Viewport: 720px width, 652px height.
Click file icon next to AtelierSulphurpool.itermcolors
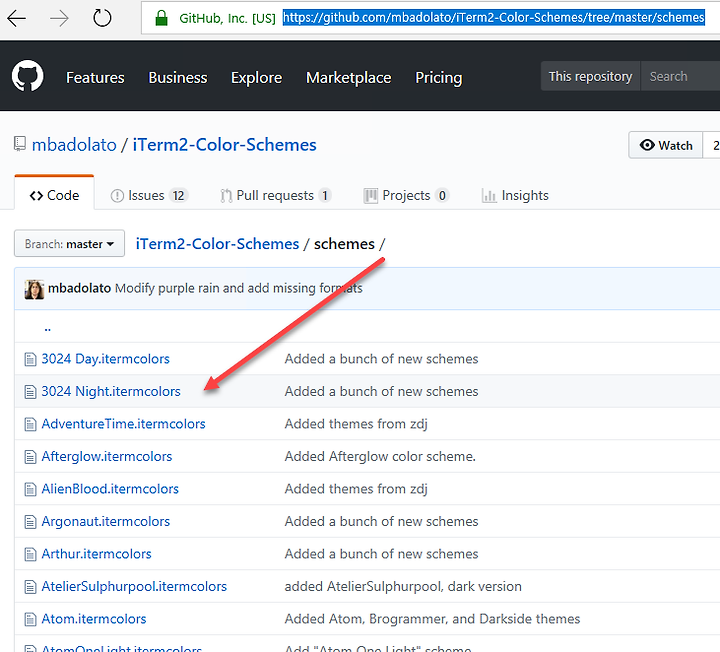coord(30,587)
